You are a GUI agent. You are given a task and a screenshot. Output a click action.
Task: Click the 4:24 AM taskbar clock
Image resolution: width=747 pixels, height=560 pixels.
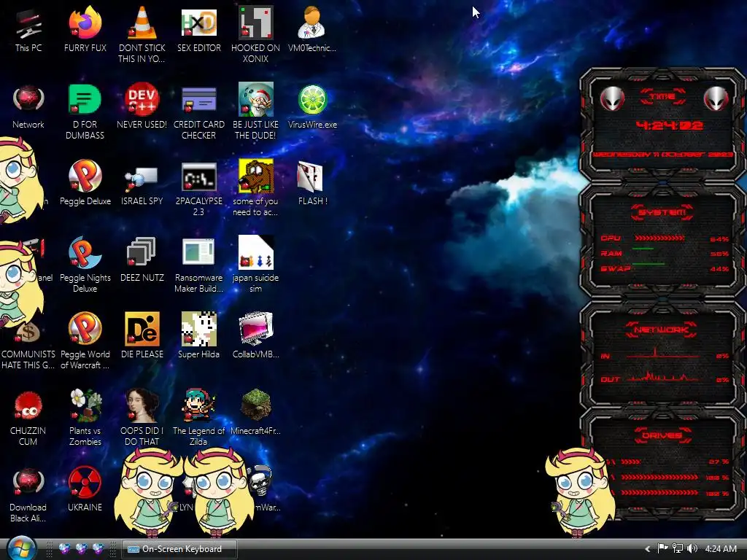pyautogui.click(x=720, y=548)
